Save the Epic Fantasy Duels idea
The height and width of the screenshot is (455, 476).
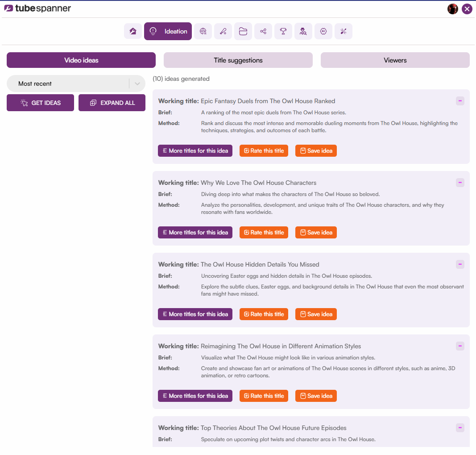click(x=316, y=151)
